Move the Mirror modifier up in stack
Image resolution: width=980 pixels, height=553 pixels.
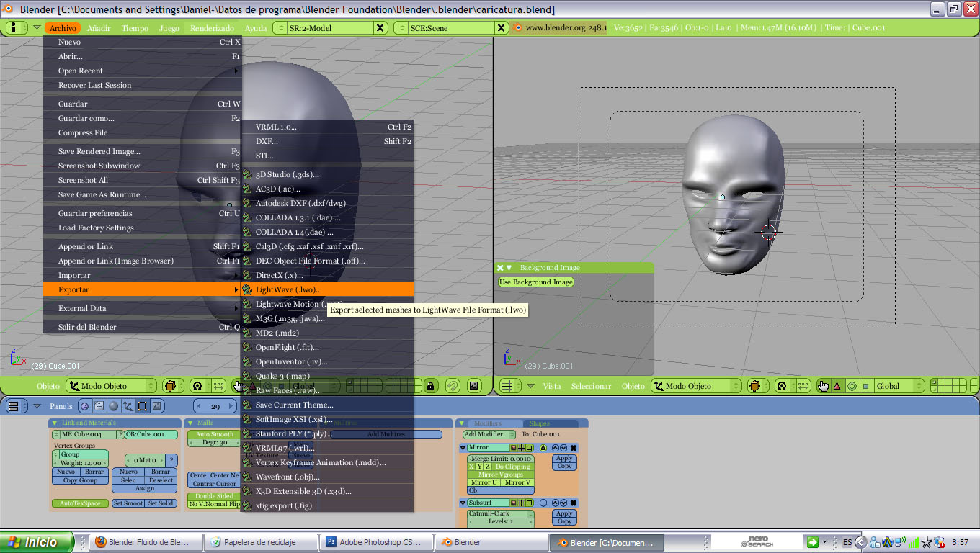pos(555,448)
